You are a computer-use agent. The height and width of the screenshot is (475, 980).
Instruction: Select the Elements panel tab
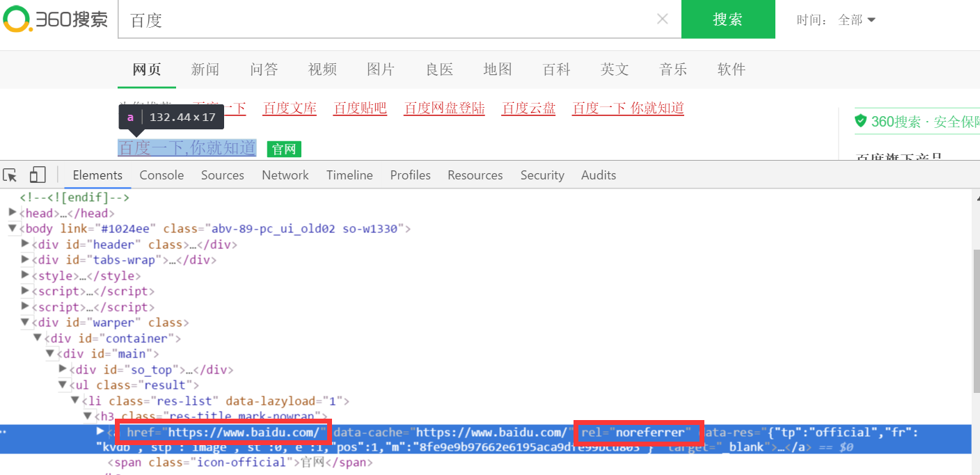point(97,175)
